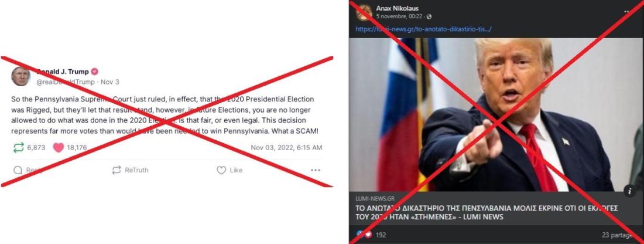Open Donald Trump's profile avatar
This screenshot has height=244, width=644.
point(20,76)
